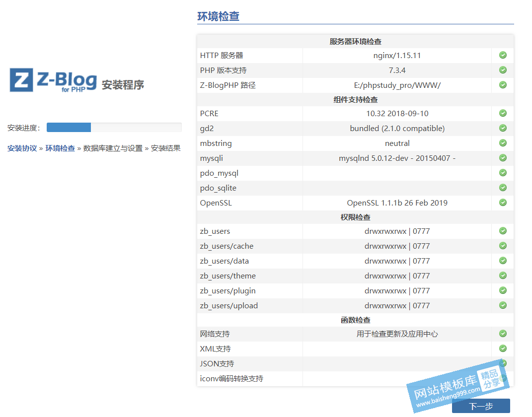Click green check icon for zb_users/theme row
532x417 pixels.
tap(503, 276)
